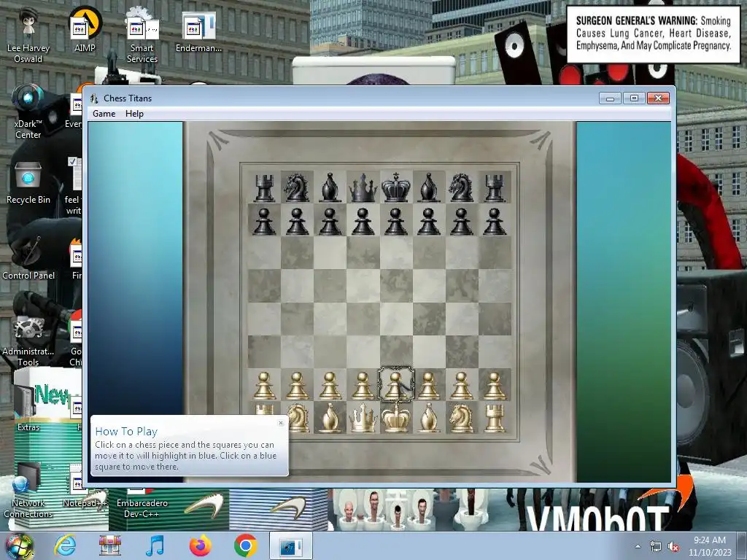This screenshot has width=747, height=560.
Task: Launch Google Chrome from the taskbar
Action: click(x=245, y=545)
